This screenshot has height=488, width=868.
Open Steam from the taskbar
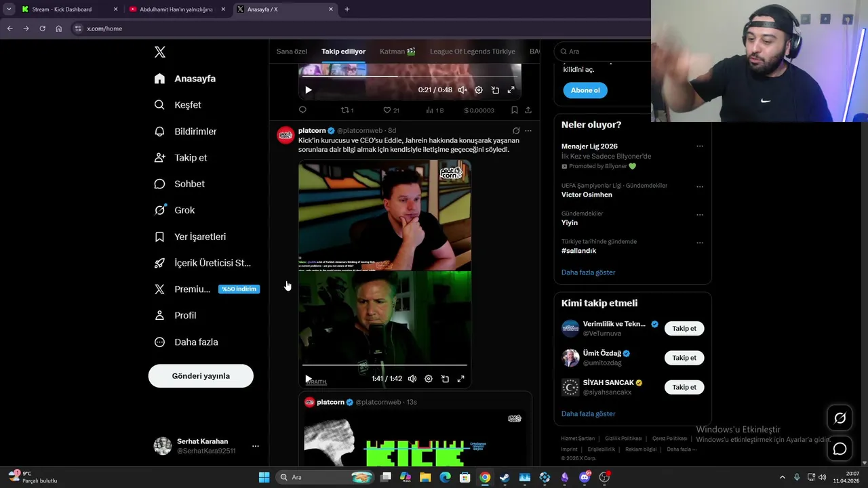point(505,477)
